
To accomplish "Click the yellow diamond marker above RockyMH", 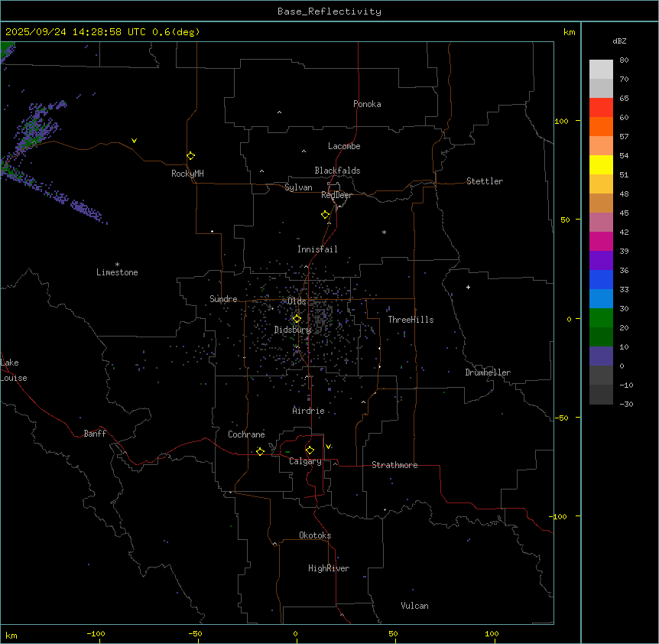I will (190, 155).
